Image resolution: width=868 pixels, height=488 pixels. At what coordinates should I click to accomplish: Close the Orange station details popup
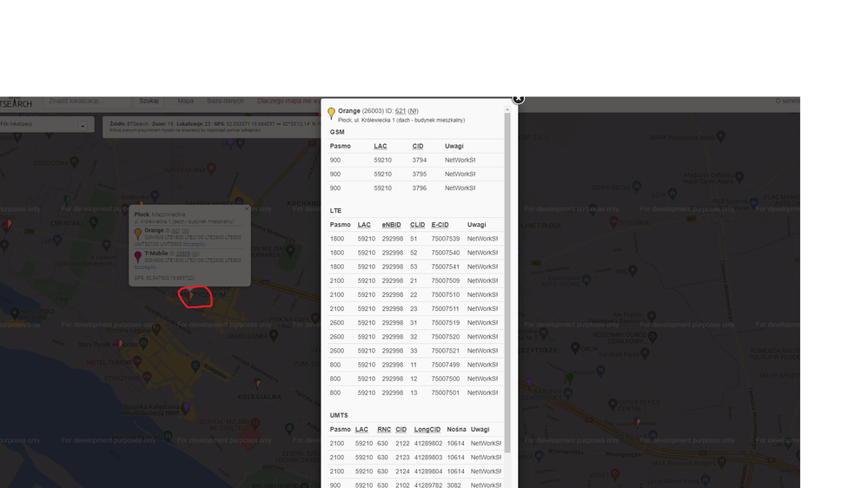518,98
